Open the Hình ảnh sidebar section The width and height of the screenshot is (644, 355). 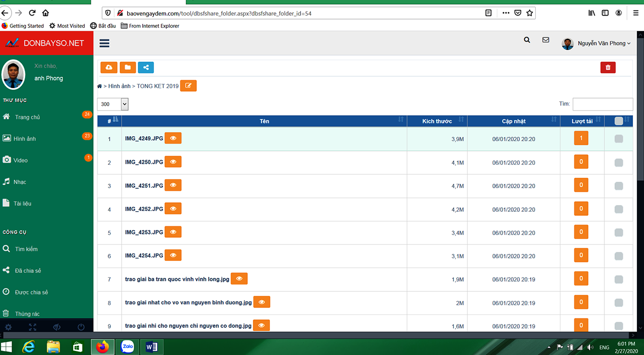tap(26, 138)
